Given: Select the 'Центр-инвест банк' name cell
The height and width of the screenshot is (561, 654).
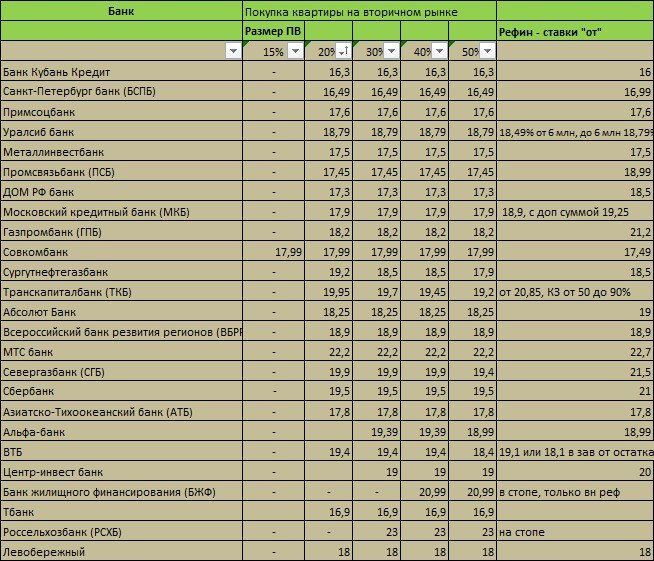Looking at the screenshot, I should (x=121, y=472).
